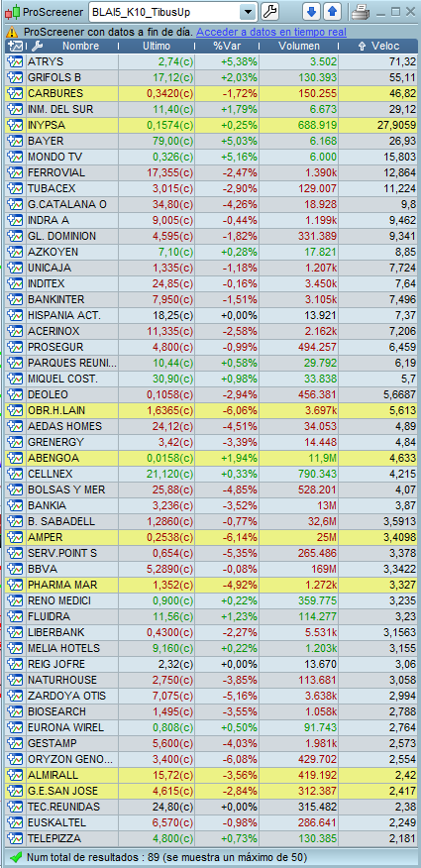The width and height of the screenshot is (421, 868).
Task: Sort by Volumen column header
Action: (x=299, y=46)
